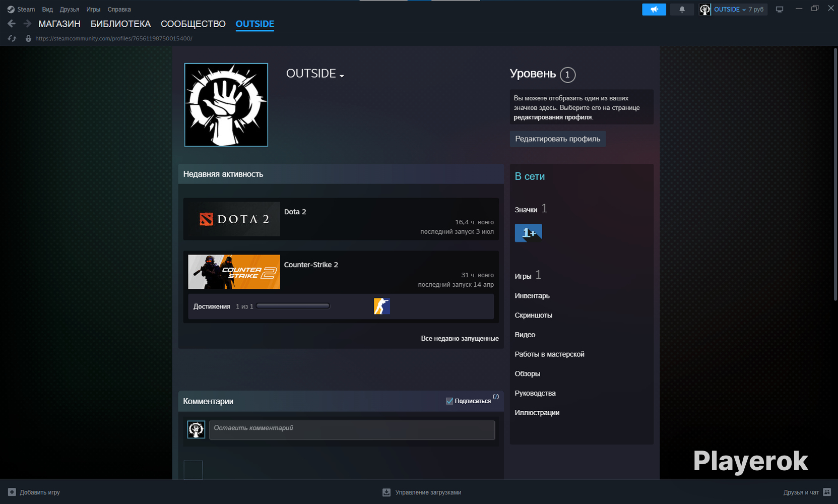Image resolution: width=838 pixels, height=504 pixels.
Task: Open announcements via the megaphone button
Action: (654, 10)
